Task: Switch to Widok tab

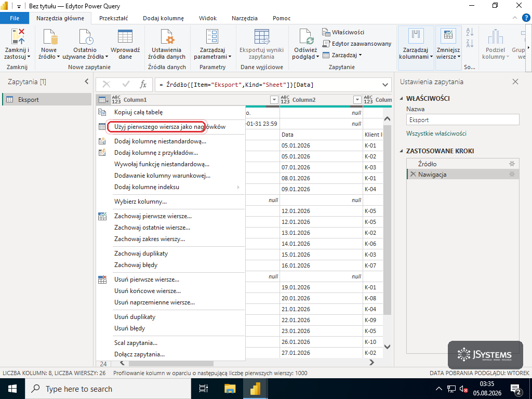Action: (x=208, y=18)
